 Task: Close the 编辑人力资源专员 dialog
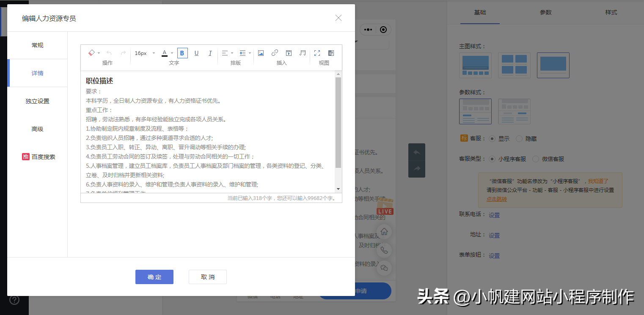(x=339, y=18)
